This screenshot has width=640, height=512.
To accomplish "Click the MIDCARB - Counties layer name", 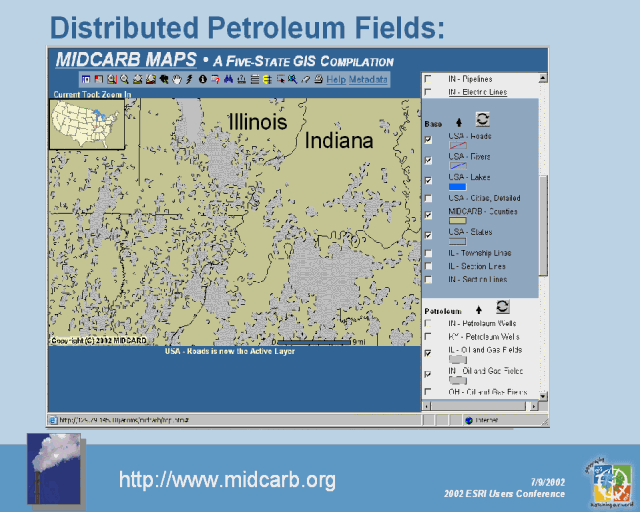I will point(483,211).
